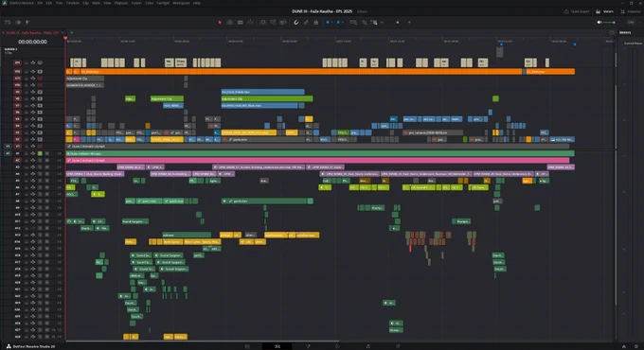Click the Flag clip icon

328,22
